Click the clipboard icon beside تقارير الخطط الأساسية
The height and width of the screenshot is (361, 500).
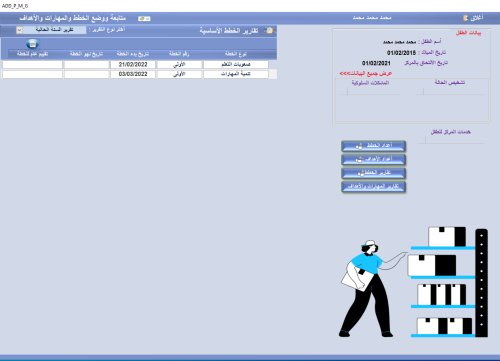pyautogui.click(x=269, y=31)
